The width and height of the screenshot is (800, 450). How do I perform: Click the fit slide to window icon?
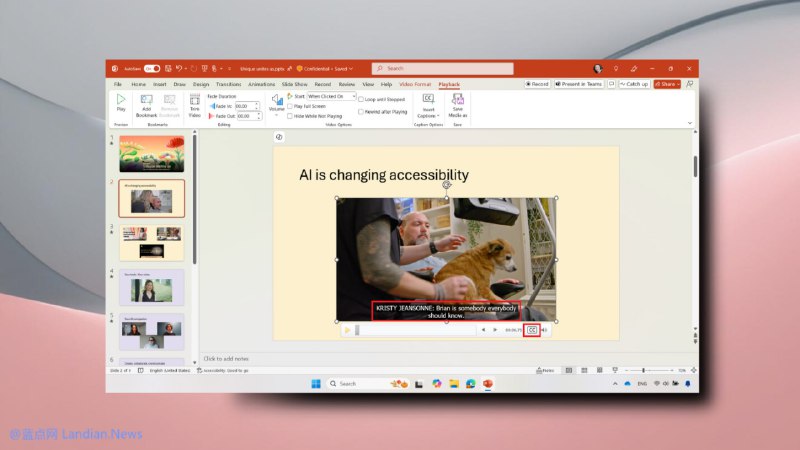pos(693,370)
